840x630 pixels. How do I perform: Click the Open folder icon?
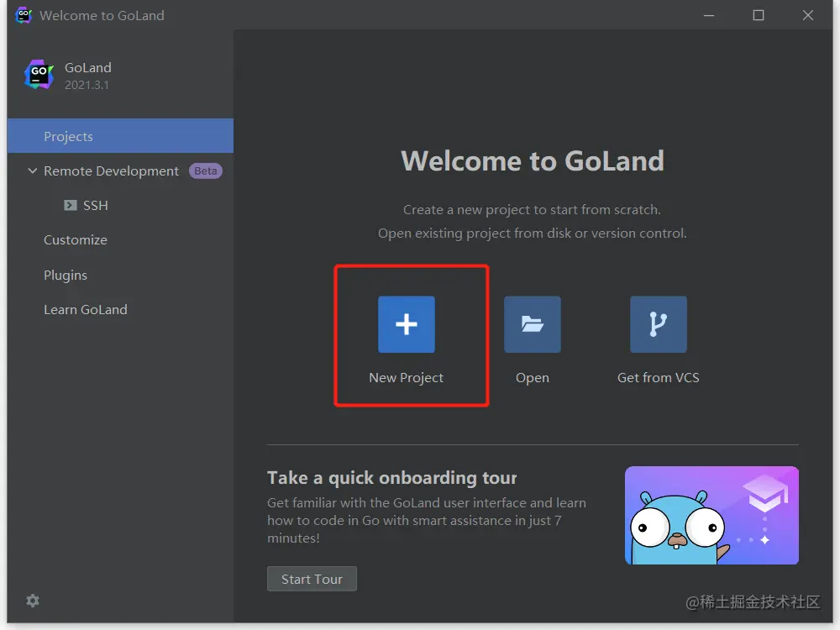click(532, 324)
